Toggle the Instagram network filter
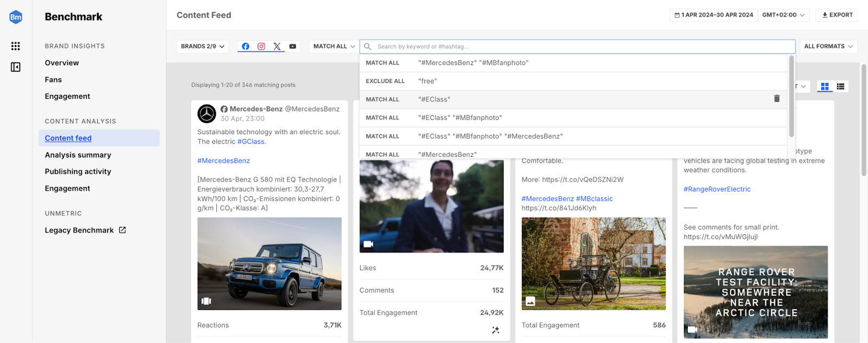The width and height of the screenshot is (868, 343). [x=261, y=47]
